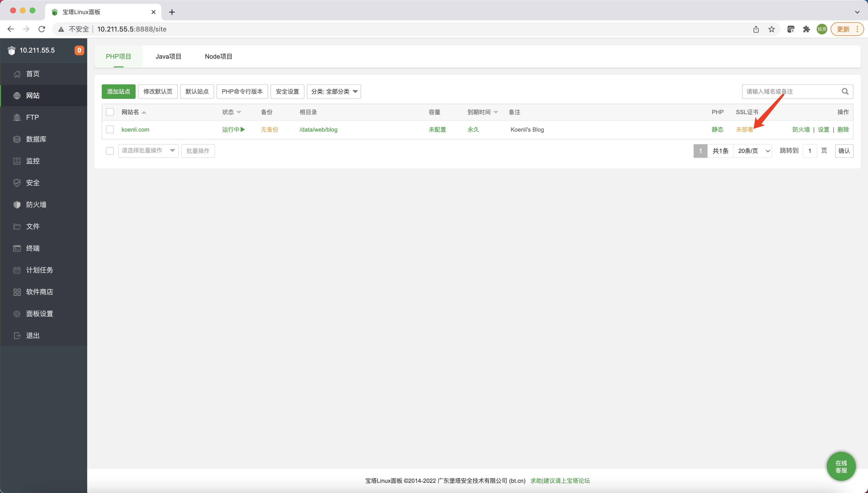Sort by 网站名 column arrow
This screenshot has height=493, width=868.
tap(144, 112)
